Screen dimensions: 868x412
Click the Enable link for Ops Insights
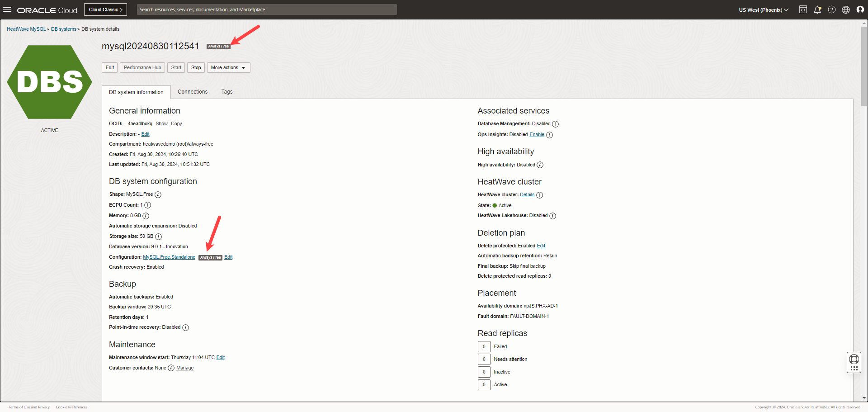click(537, 135)
